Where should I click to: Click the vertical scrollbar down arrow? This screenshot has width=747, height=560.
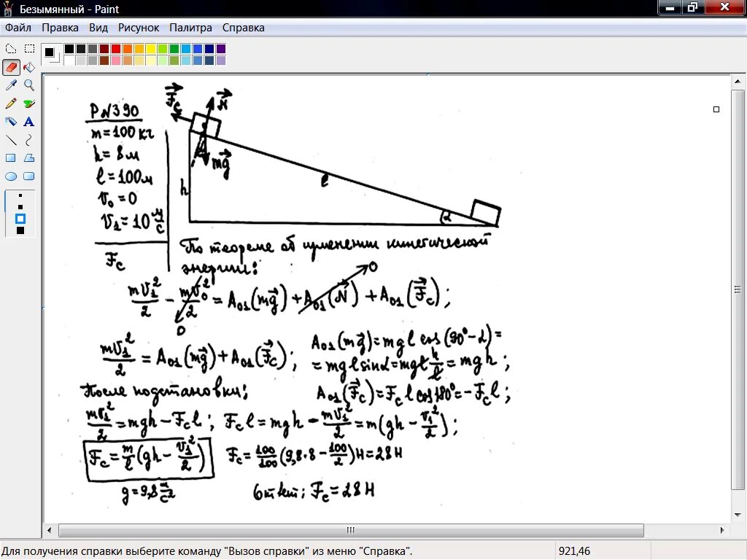[738, 515]
